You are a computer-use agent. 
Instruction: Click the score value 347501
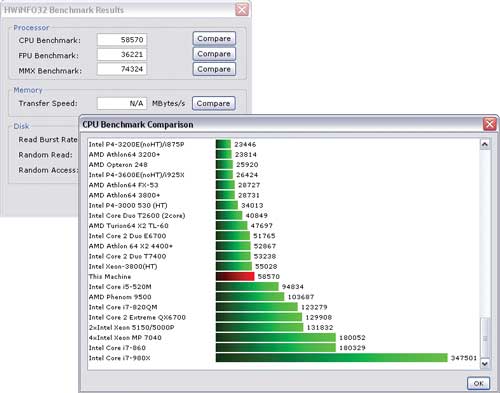[464, 358]
